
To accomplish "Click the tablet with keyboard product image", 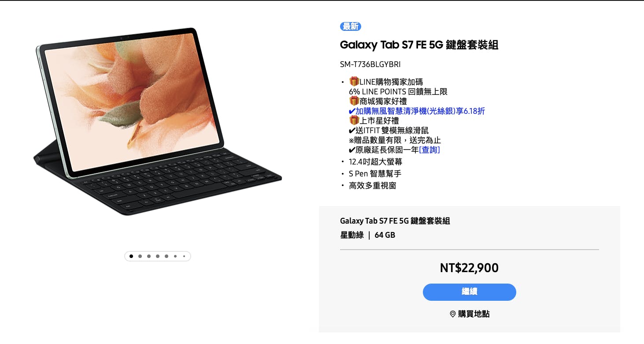I will [x=158, y=122].
